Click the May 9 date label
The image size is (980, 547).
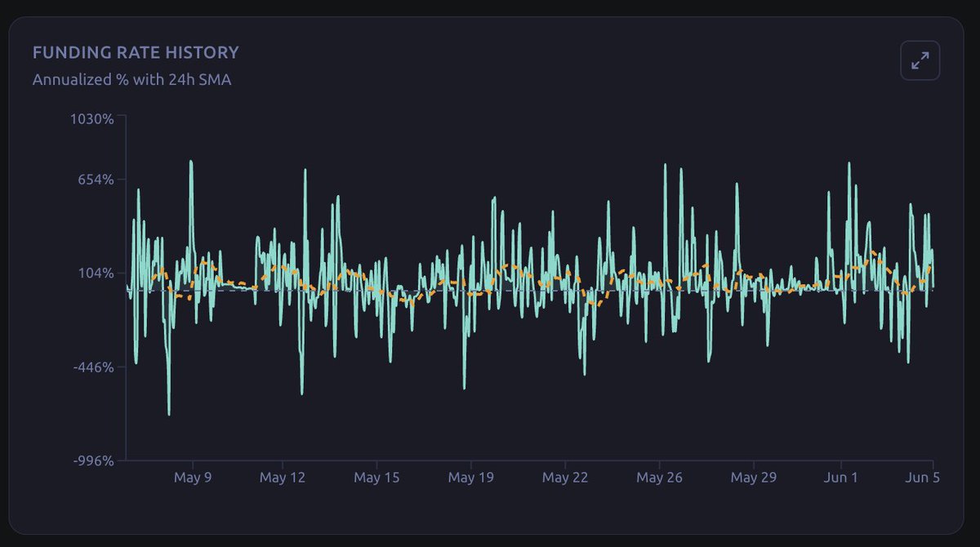pos(193,478)
